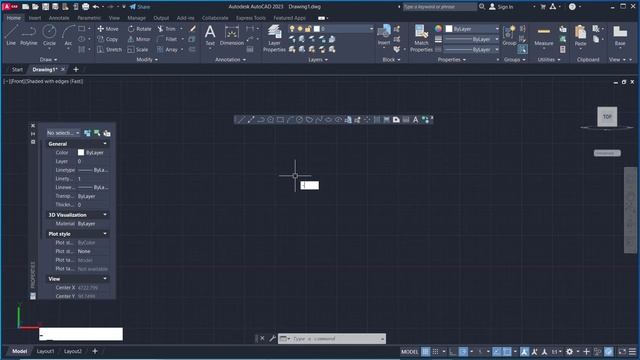Click the Open file folder icon
This screenshot has height=360, width=640.
tap(35, 7)
